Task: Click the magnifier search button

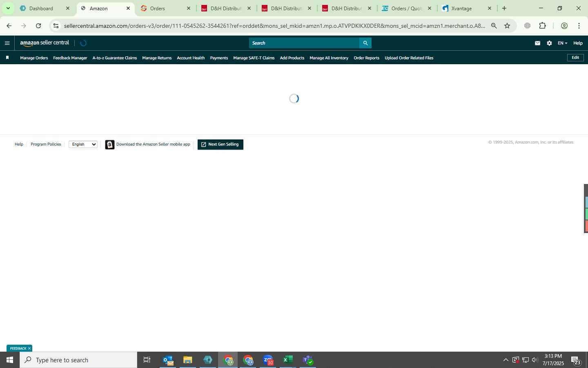Action: (365, 43)
